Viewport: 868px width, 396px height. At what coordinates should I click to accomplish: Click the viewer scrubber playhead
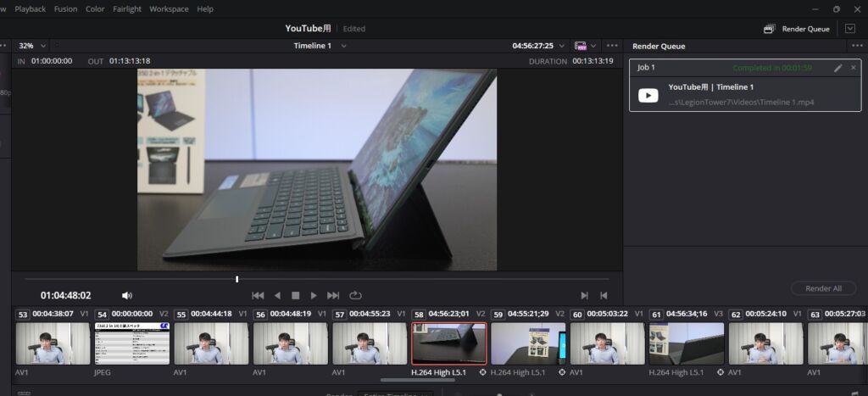pyautogui.click(x=236, y=279)
